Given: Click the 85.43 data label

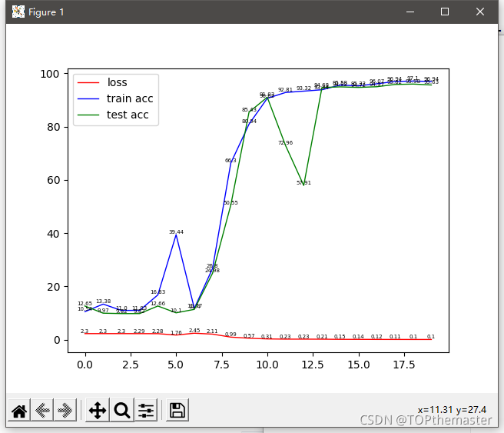Looking at the screenshot, I should tap(249, 110).
